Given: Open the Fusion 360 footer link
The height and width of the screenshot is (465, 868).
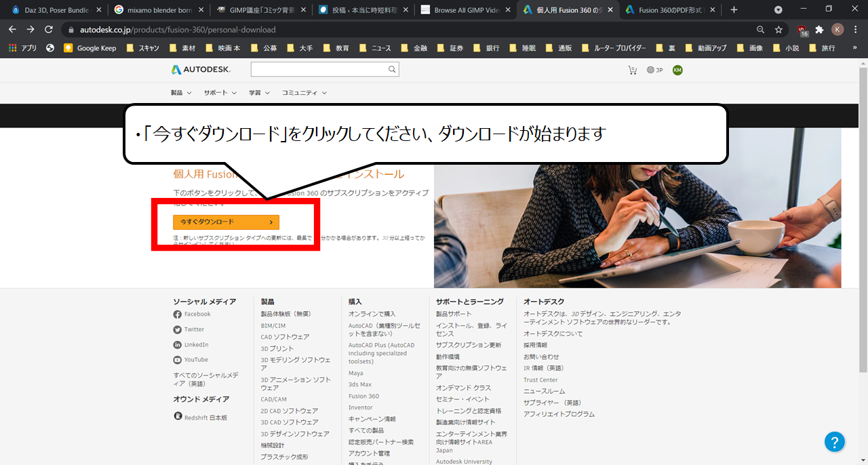Looking at the screenshot, I should tap(363, 397).
